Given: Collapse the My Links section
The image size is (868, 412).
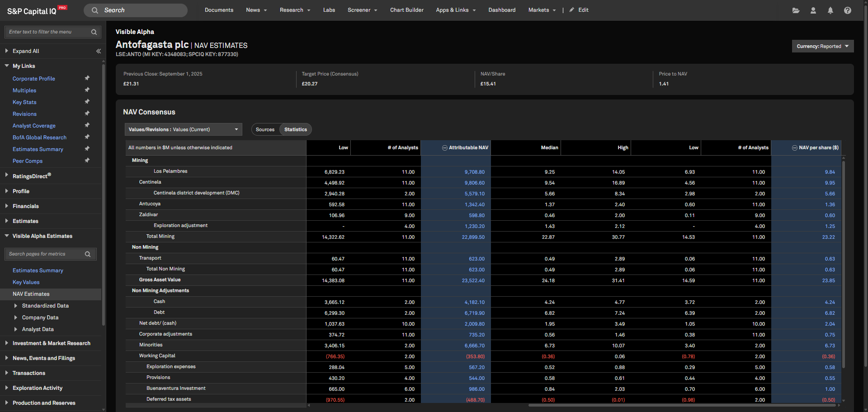Looking at the screenshot, I should pyautogui.click(x=7, y=66).
